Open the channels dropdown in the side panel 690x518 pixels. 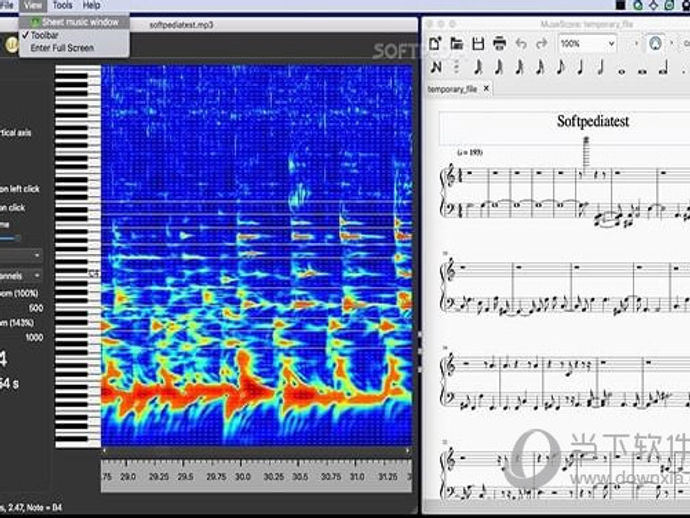tap(21, 276)
